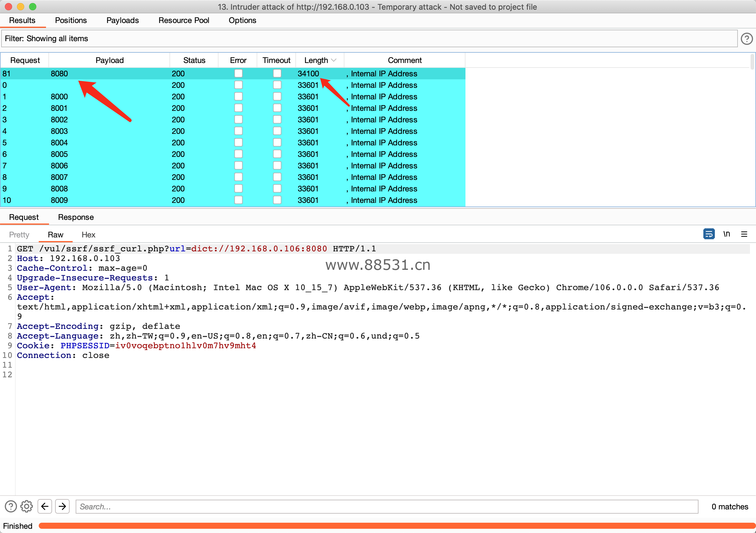Switch to the Results tab
The image size is (756, 533).
(22, 20)
